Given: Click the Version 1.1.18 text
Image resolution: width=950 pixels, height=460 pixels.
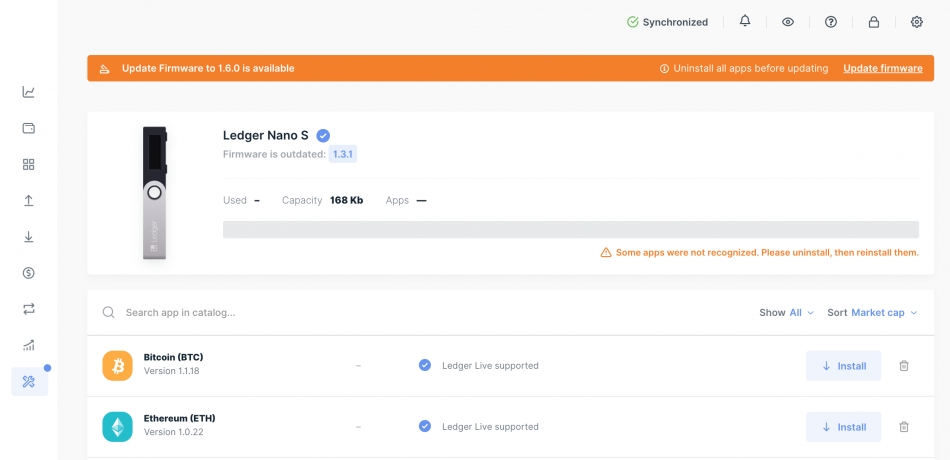Looking at the screenshot, I should coord(171,371).
